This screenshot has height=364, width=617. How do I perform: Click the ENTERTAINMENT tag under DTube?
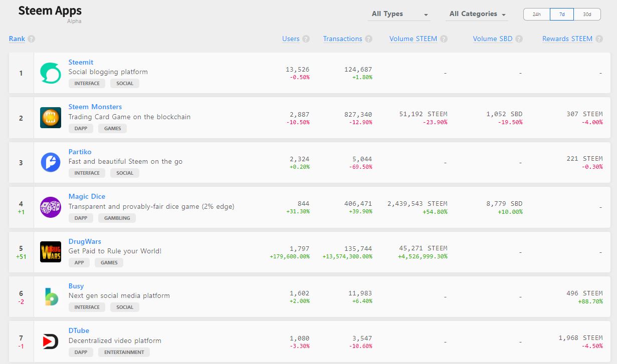click(x=124, y=352)
